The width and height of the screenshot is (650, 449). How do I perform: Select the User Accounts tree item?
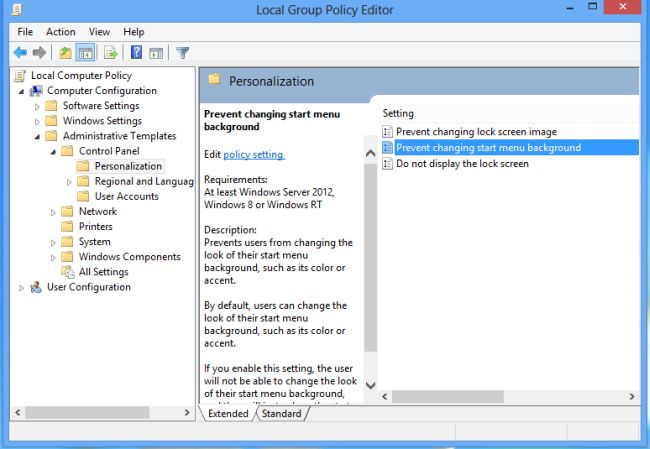pyautogui.click(x=126, y=196)
